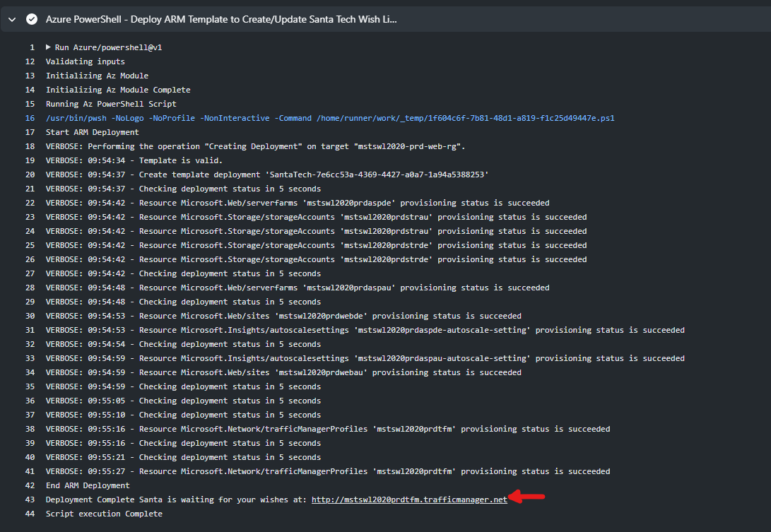
Task: Click 'Validating inputs' log line
Action: coord(85,62)
